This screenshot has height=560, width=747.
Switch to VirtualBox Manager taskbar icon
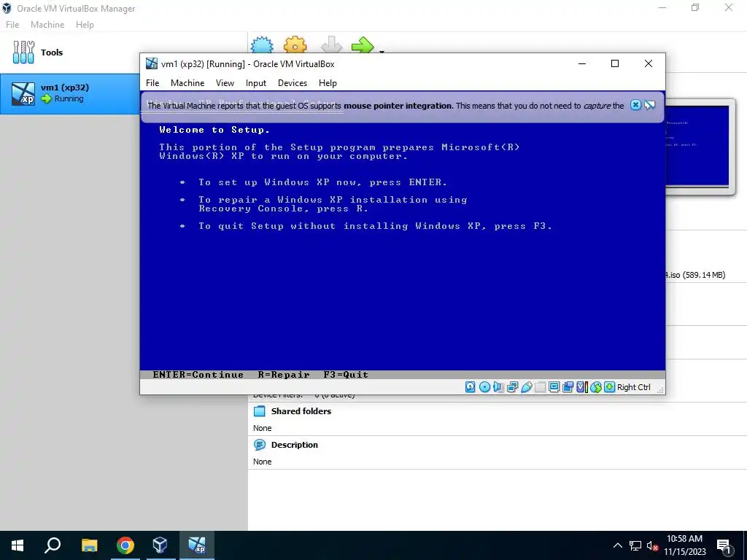[160, 545]
